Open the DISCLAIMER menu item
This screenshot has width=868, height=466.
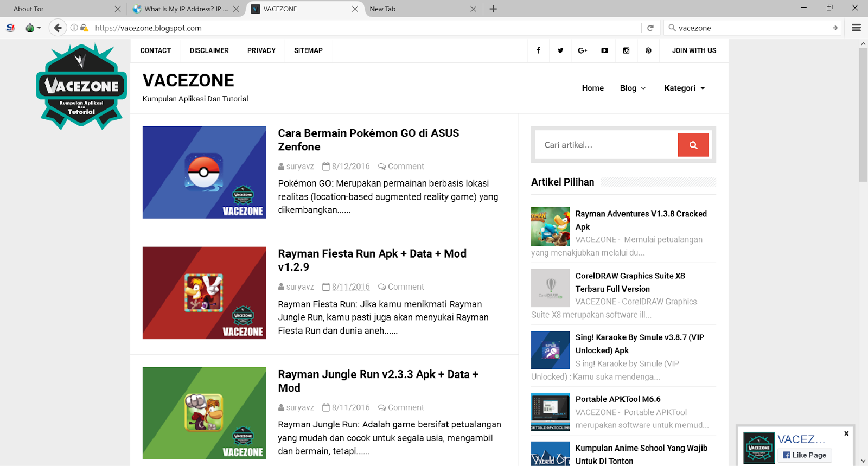(x=209, y=50)
